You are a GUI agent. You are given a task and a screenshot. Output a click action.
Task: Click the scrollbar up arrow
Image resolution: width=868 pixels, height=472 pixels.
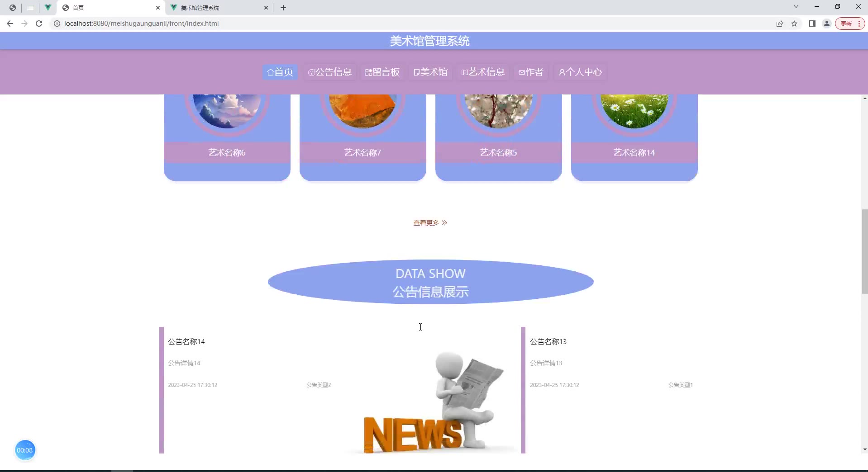[x=865, y=98]
